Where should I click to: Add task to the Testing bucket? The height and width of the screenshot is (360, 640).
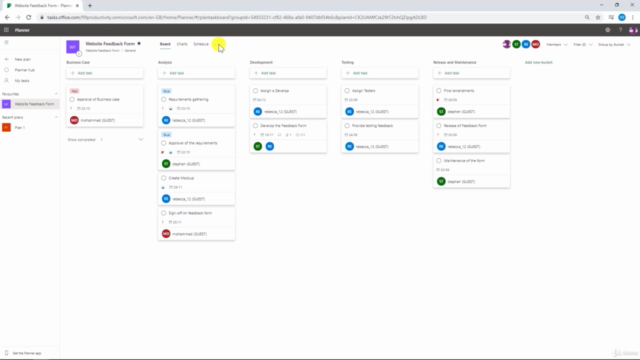380,73
